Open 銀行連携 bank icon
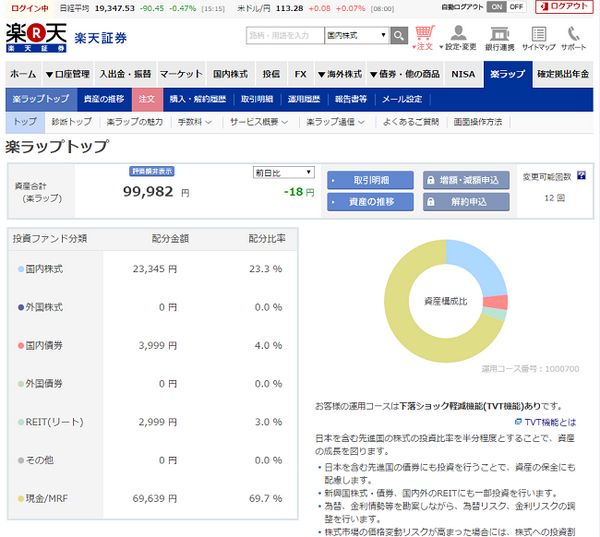The width and height of the screenshot is (600, 537). (499, 38)
